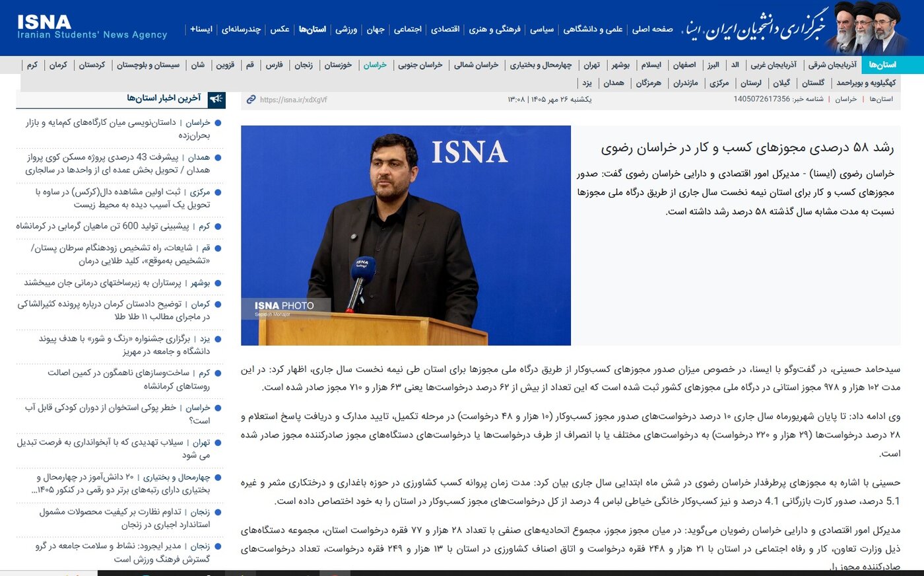Open sidebar story داستان‌نویسی میان کارگاه‌های کم‌مایه
Viewport: 924px width, 576px height.
(x=118, y=129)
